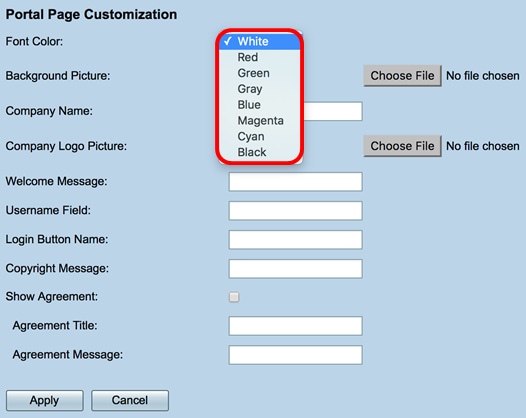Enable the Show Agreement checkbox
526x418 pixels.
click(234, 297)
